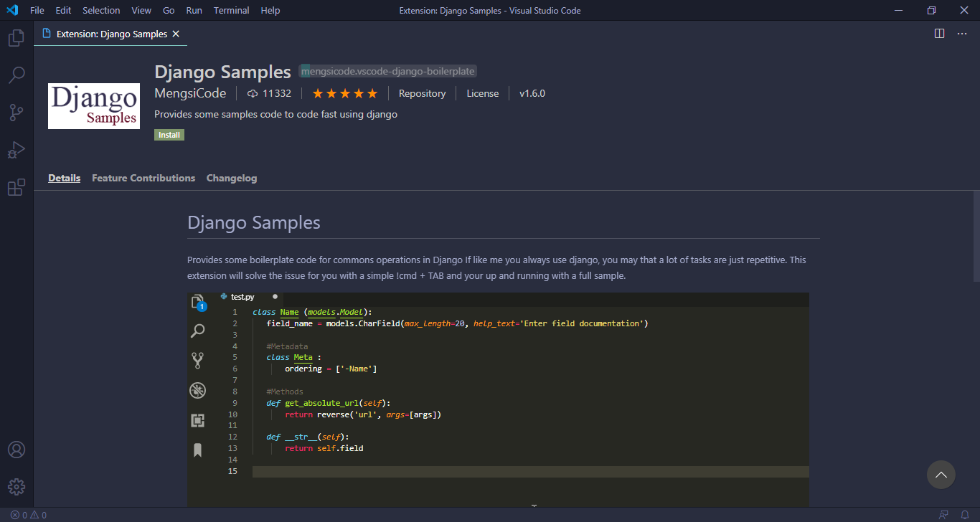Open the Extensions view

[x=16, y=186]
